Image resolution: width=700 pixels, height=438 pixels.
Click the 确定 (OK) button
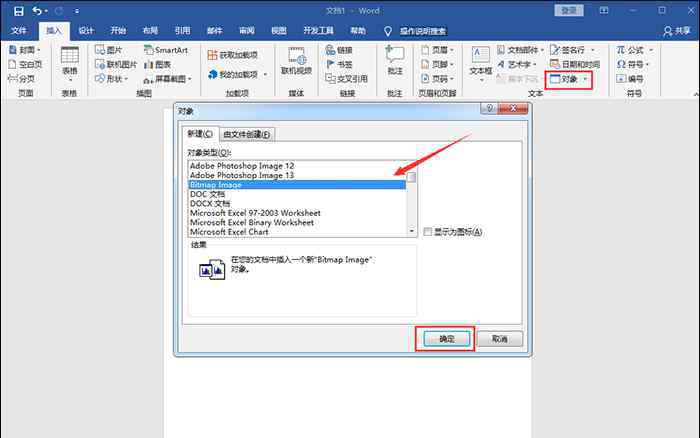pyautogui.click(x=446, y=339)
